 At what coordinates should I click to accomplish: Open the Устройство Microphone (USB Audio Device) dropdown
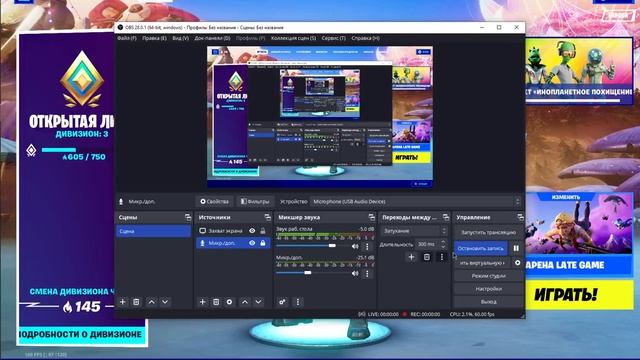coord(416,202)
